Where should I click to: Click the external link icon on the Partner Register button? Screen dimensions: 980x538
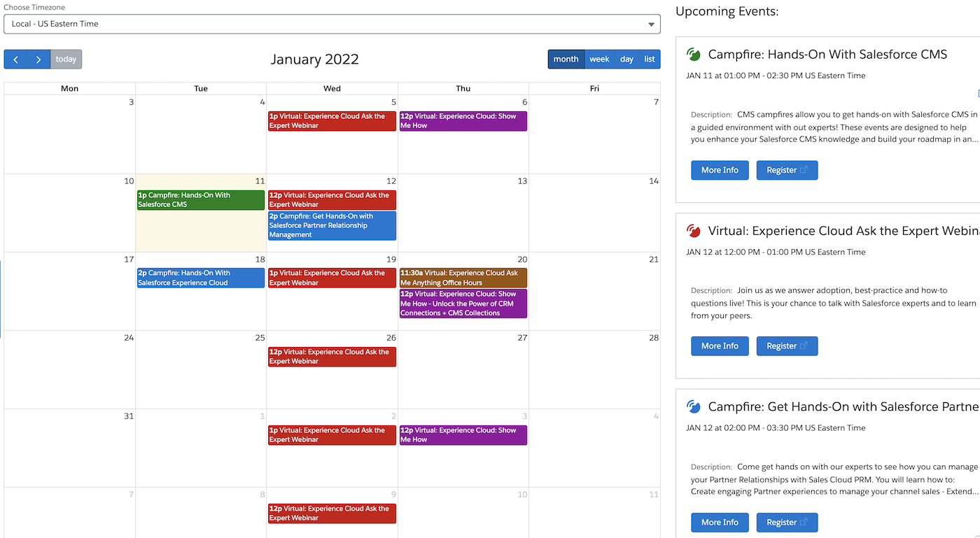pos(804,522)
